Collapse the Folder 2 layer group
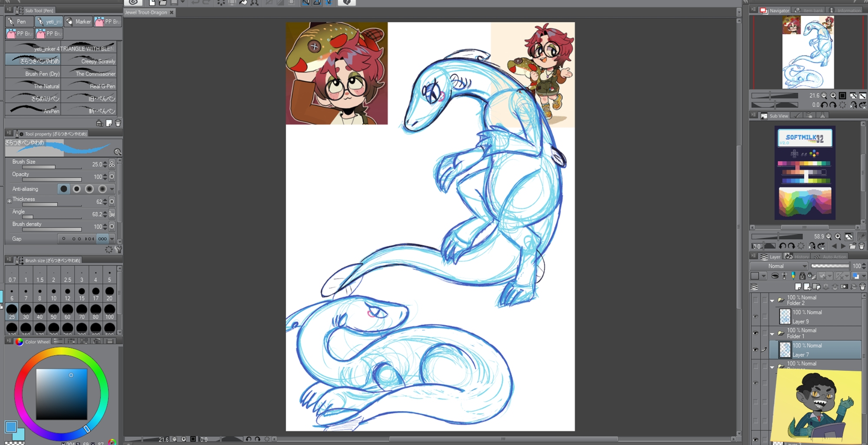This screenshot has width=868, height=445. 772,300
